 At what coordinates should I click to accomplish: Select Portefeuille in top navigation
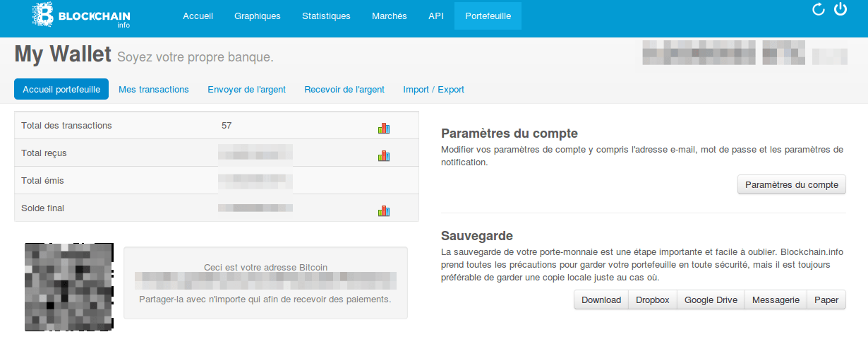(x=488, y=16)
